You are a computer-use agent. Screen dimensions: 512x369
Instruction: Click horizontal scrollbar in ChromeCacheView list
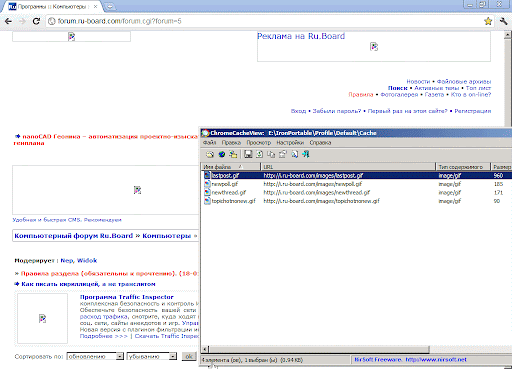319,349
